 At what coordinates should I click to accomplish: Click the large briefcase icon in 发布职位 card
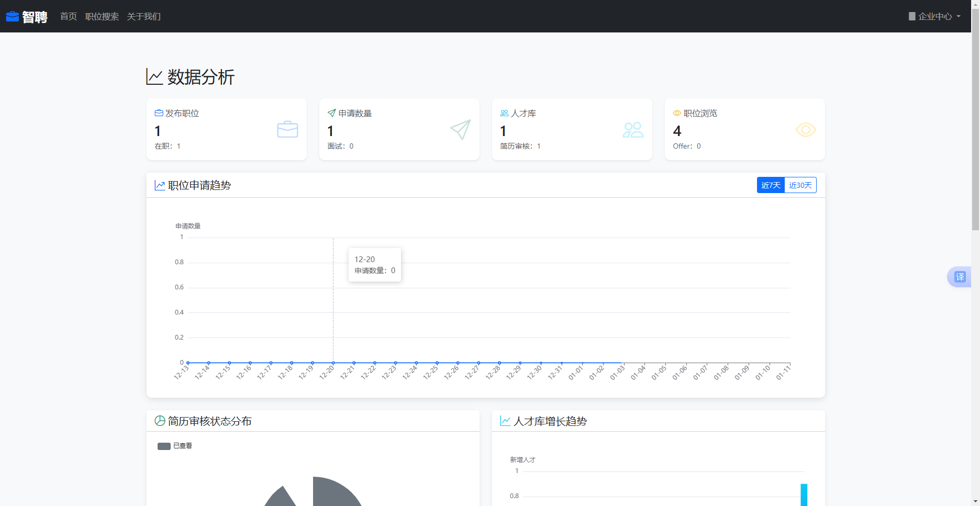point(287,129)
